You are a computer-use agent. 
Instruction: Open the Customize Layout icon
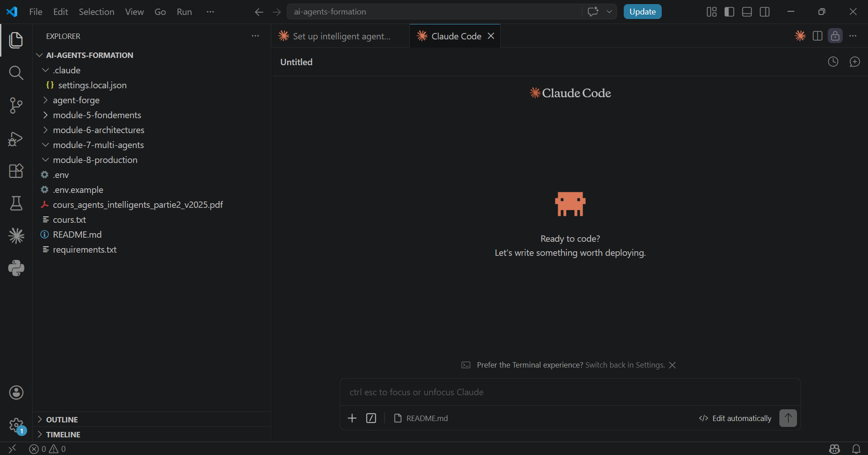coord(711,12)
